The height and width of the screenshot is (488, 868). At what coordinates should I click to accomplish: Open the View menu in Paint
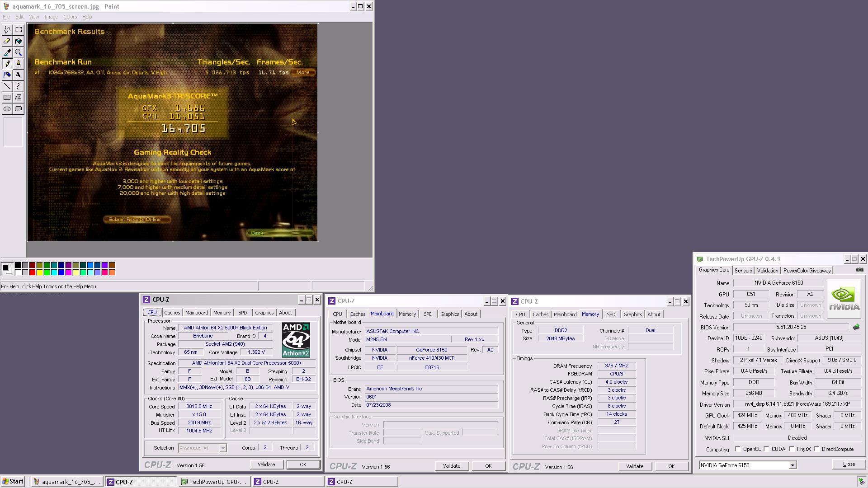click(x=34, y=17)
